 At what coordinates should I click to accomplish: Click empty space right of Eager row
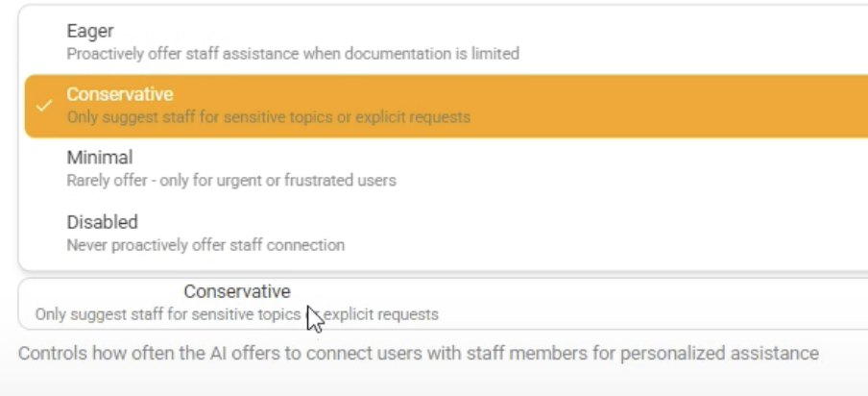[720, 42]
